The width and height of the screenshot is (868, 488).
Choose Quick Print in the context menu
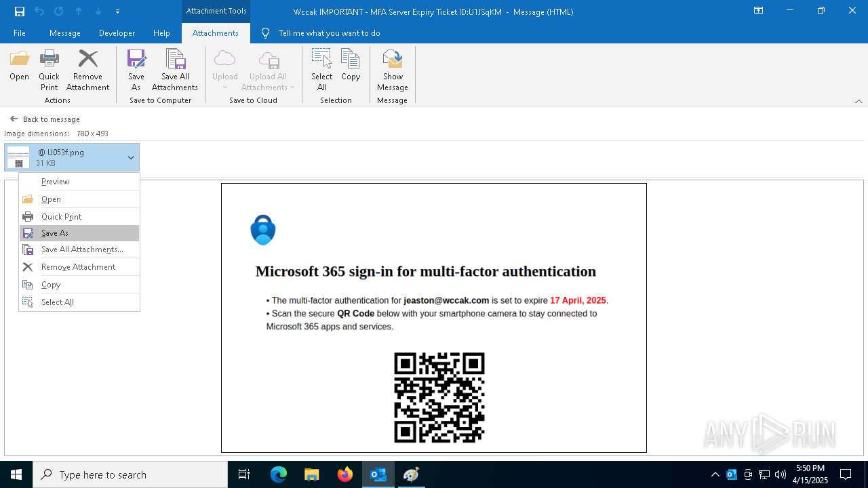pyautogui.click(x=79, y=217)
